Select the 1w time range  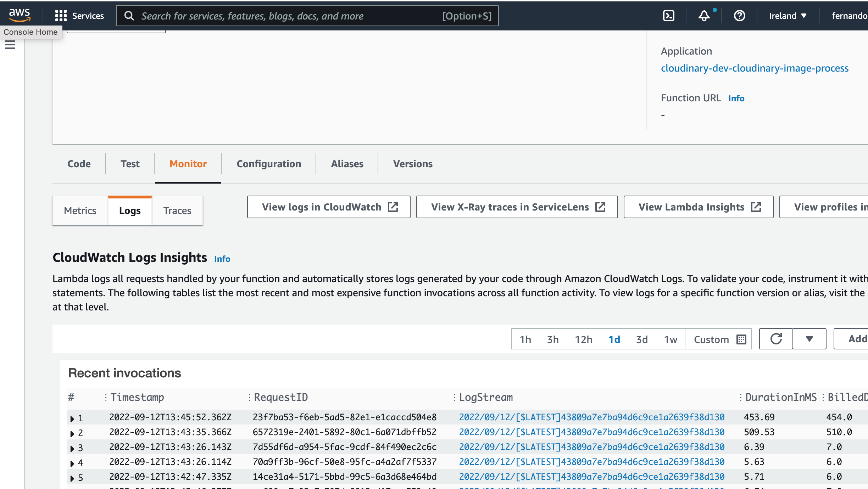671,339
